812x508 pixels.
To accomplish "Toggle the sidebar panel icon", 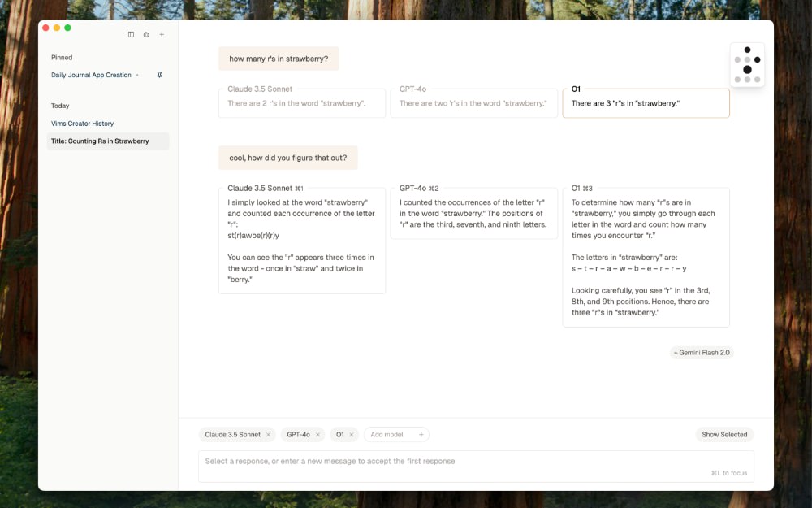I will (131, 35).
